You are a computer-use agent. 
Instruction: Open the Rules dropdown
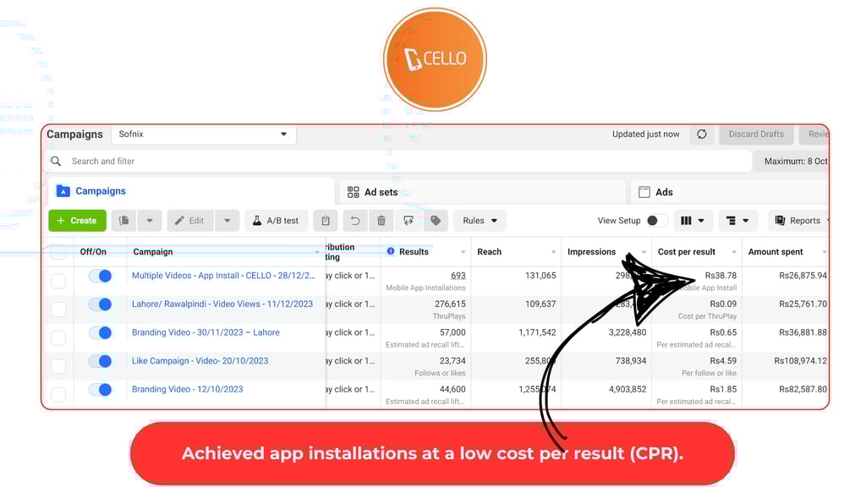[x=480, y=220]
